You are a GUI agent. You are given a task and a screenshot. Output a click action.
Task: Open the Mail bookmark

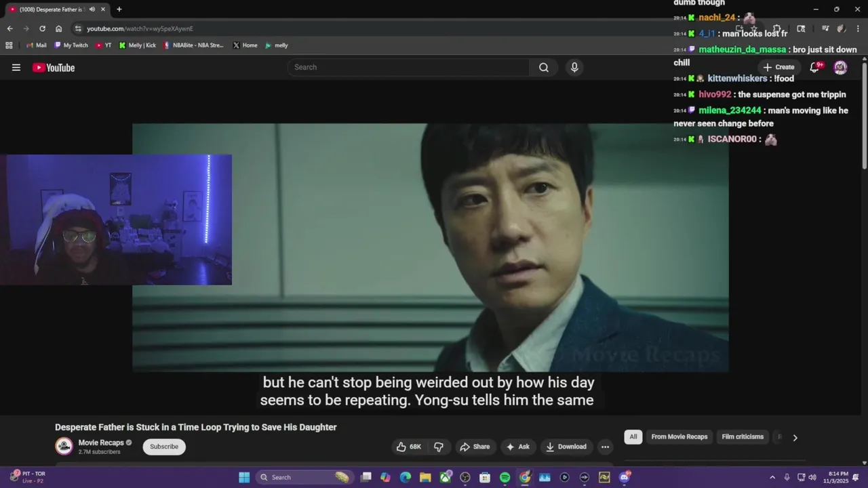coord(36,45)
